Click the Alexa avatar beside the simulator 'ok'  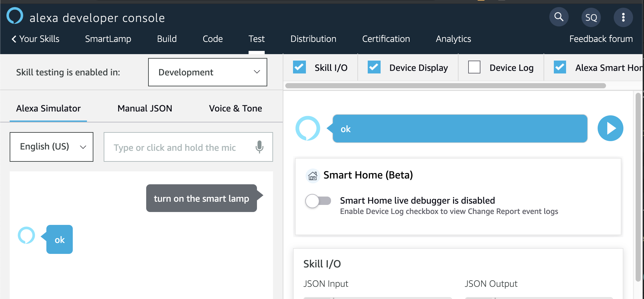tap(26, 236)
